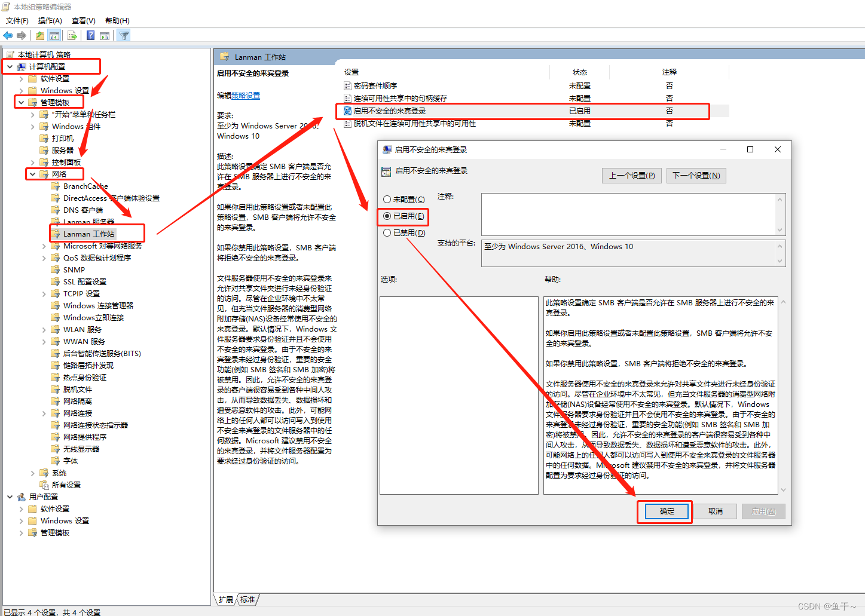This screenshot has width=865, height=616.
Task: Click the export list toolbar icon
Action: (x=72, y=35)
